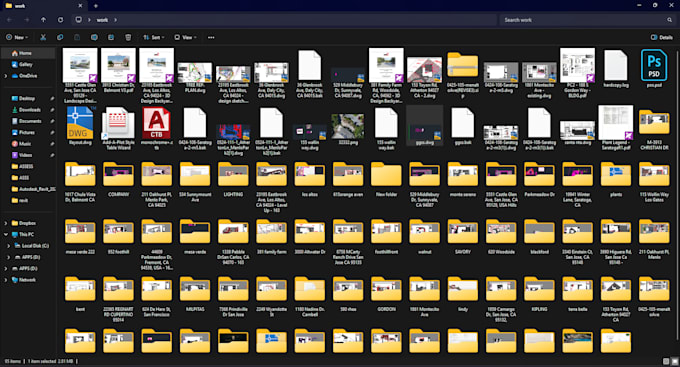Switch to details list view in status bar
Viewport: 680px width, 367px height.
tap(666, 361)
